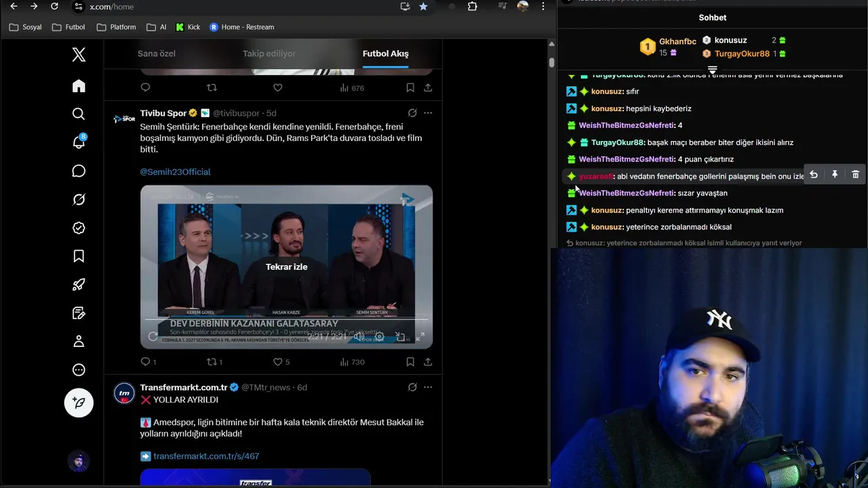Open more options on Tivibu Spor post
868x488 pixels.
pos(428,113)
